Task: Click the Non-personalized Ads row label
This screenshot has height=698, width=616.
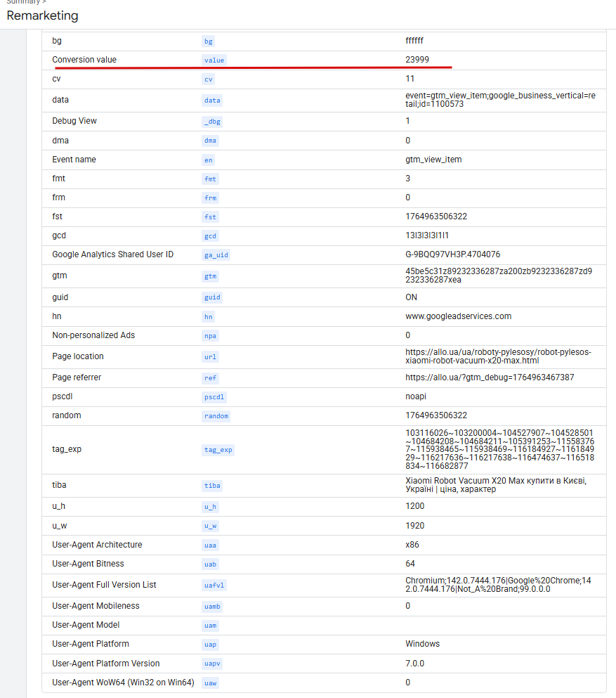Action: pyautogui.click(x=93, y=335)
